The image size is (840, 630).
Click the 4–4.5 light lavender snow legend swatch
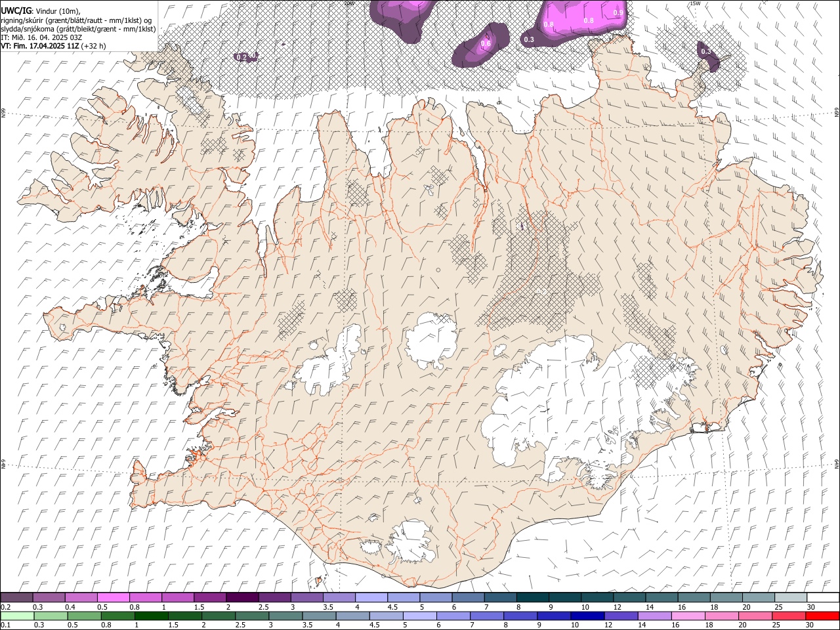pos(371,598)
